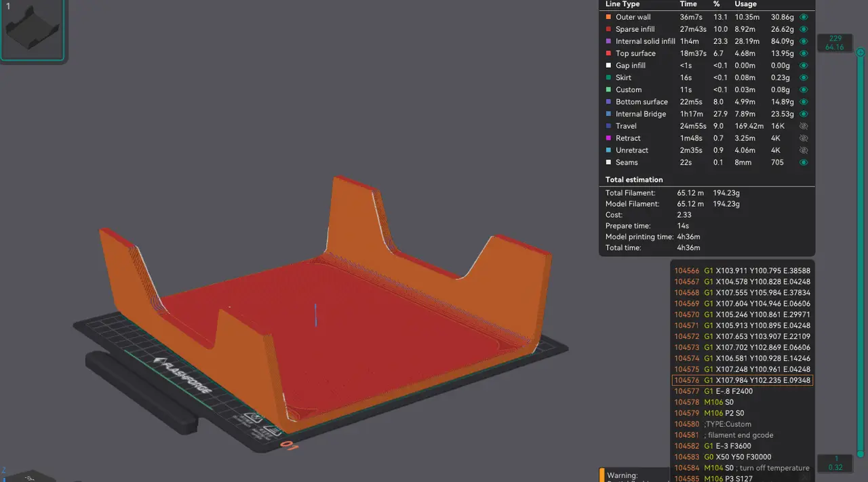Image resolution: width=868 pixels, height=482 pixels.
Task: Click the dark red Sparse infill swatch
Action: (x=608, y=29)
